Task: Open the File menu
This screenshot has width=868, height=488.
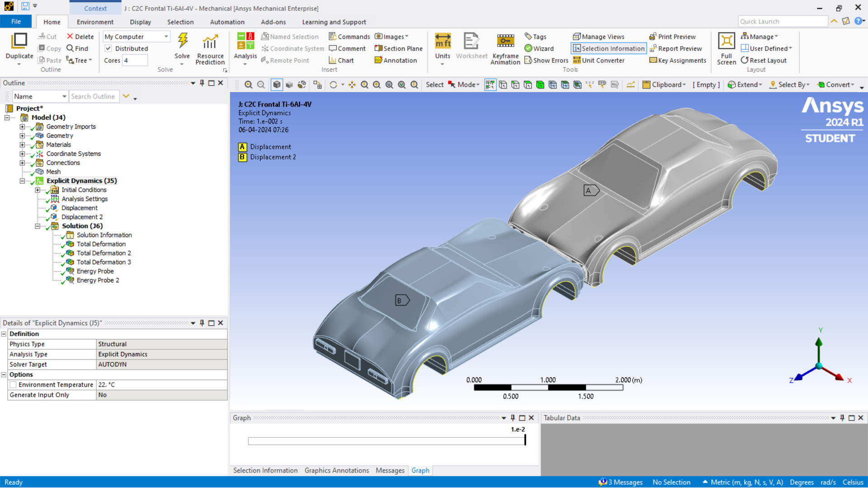Action: [x=16, y=22]
